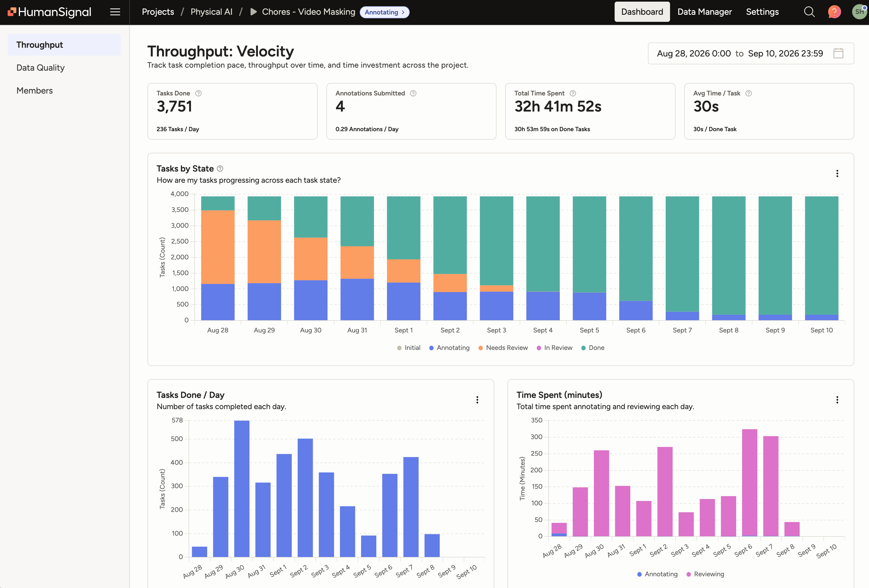Open Tasks Done / Day chart options menu

(477, 400)
